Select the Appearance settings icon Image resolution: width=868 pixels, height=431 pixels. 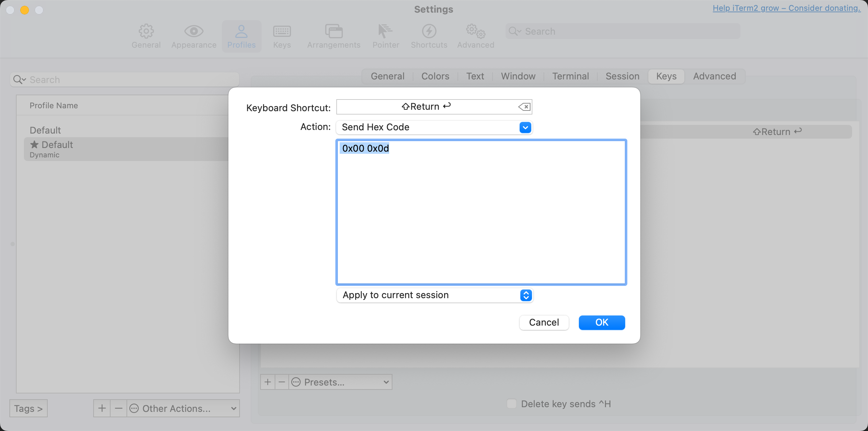pyautogui.click(x=194, y=36)
